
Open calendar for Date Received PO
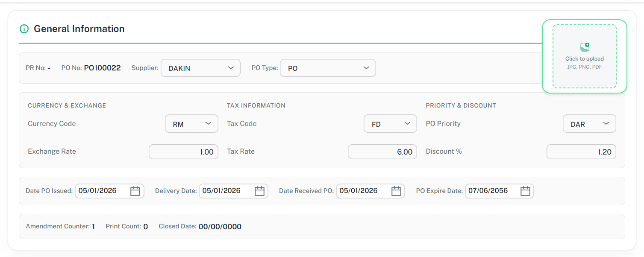[x=396, y=191]
